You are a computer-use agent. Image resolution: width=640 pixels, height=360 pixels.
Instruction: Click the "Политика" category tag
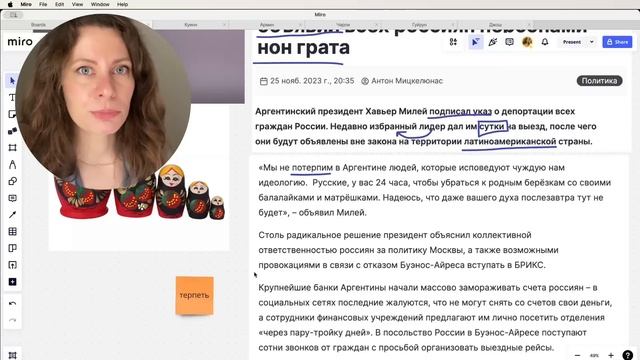click(599, 81)
